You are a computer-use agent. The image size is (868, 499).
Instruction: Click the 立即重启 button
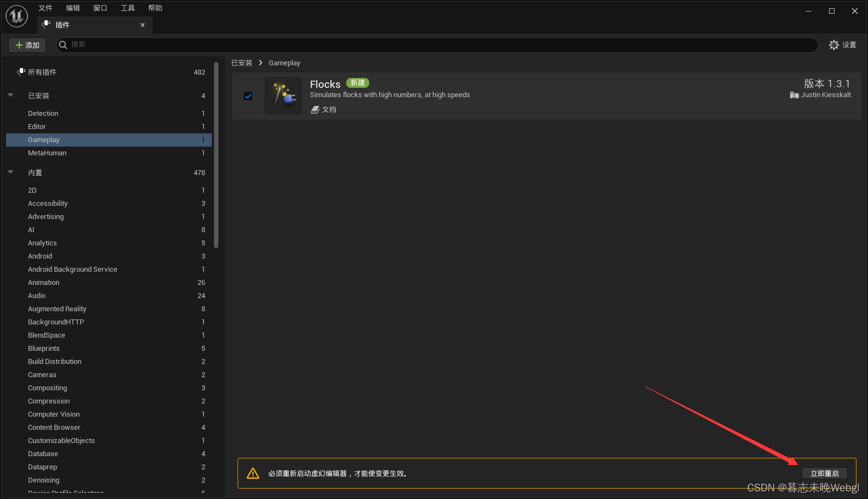pos(825,473)
